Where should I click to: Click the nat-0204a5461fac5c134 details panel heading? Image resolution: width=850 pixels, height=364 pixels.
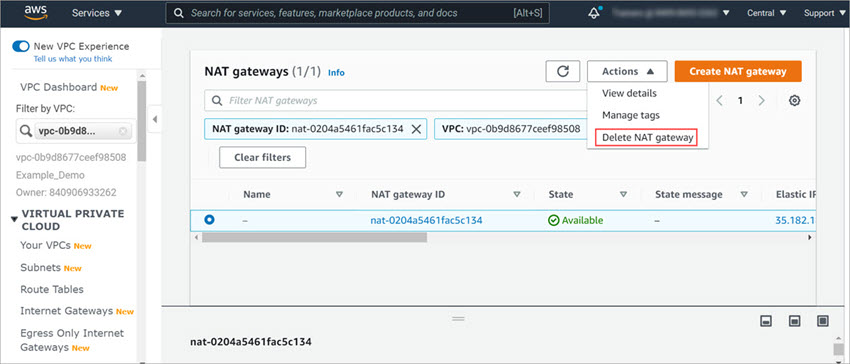point(251,342)
